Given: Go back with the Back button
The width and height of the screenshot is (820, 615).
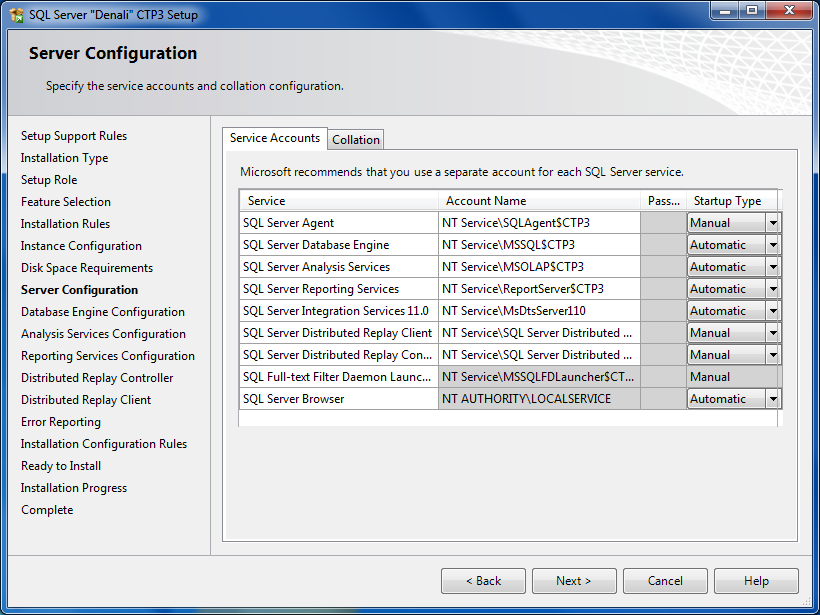Looking at the screenshot, I should pos(483,581).
